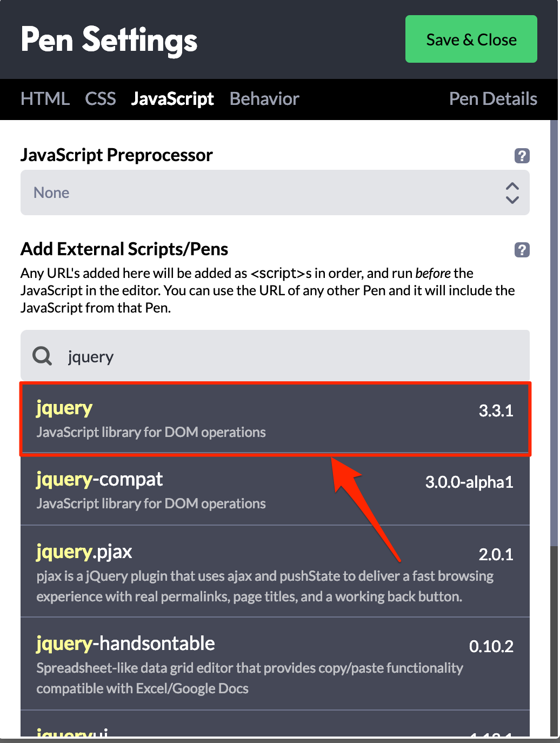Click the settings panel vertical scrollbar

pyautogui.click(x=554, y=333)
